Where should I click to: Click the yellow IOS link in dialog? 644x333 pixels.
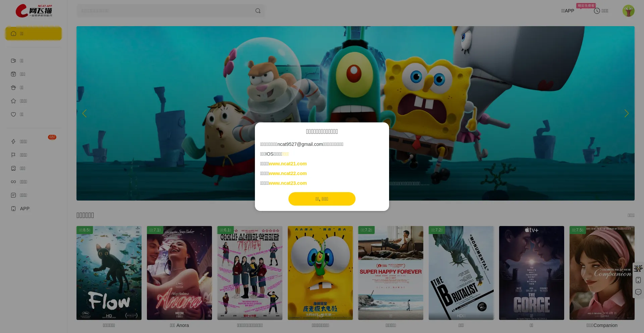pyautogui.click(x=285, y=154)
